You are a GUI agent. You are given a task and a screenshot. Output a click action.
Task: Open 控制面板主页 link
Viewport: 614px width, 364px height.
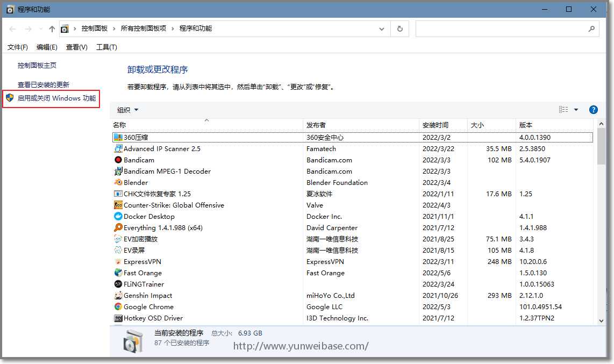37,66
